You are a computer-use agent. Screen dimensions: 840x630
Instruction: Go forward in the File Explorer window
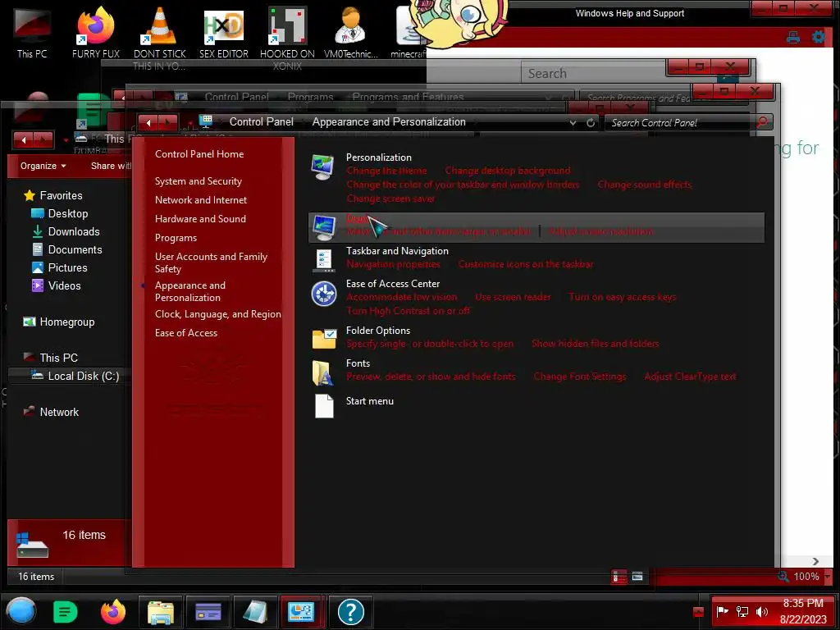click(x=43, y=140)
